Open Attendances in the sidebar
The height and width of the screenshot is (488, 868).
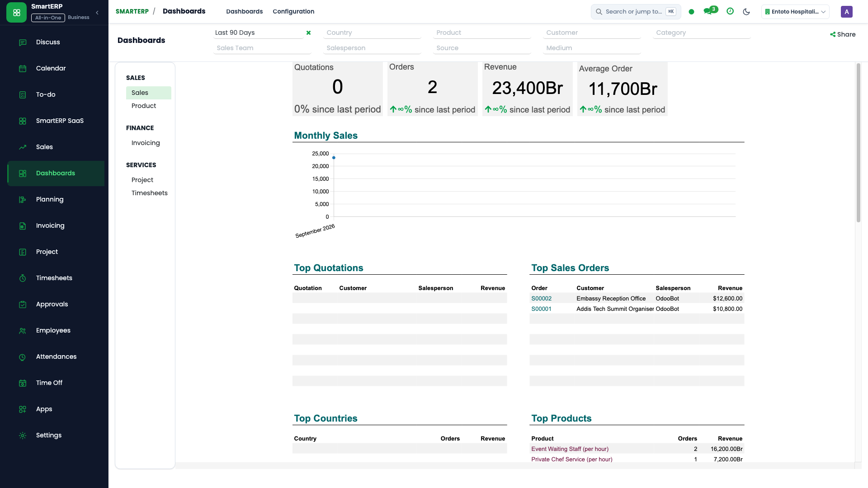[x=56, y=357]
